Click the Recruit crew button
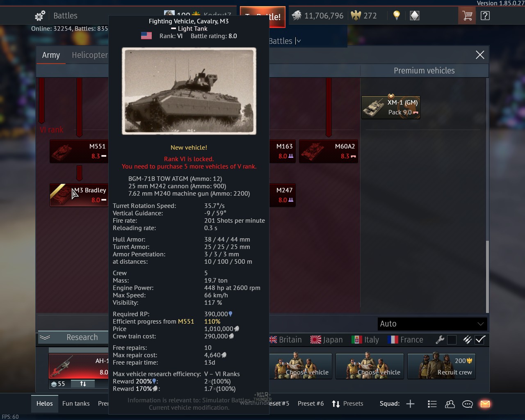Screen dimensions: 525x420 441,366
